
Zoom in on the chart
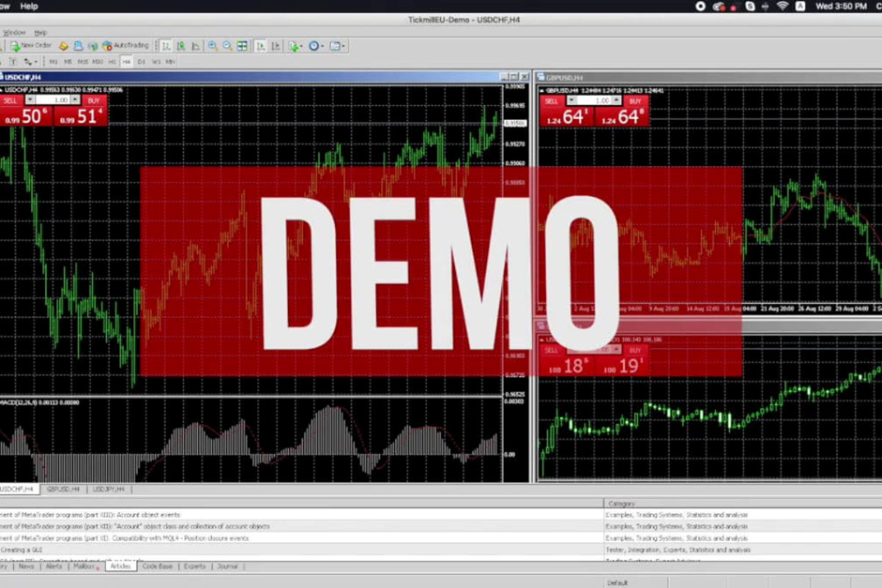tap(213, 46)
